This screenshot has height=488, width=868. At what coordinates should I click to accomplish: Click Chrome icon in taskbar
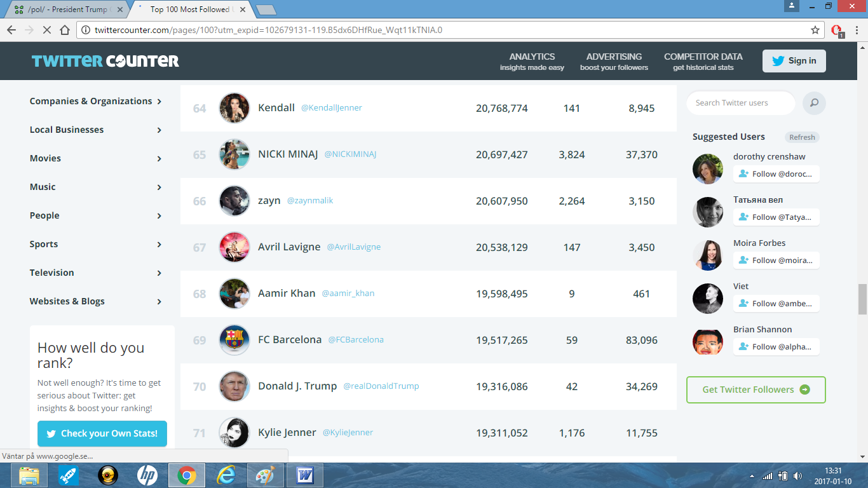[x=187, y=475]
